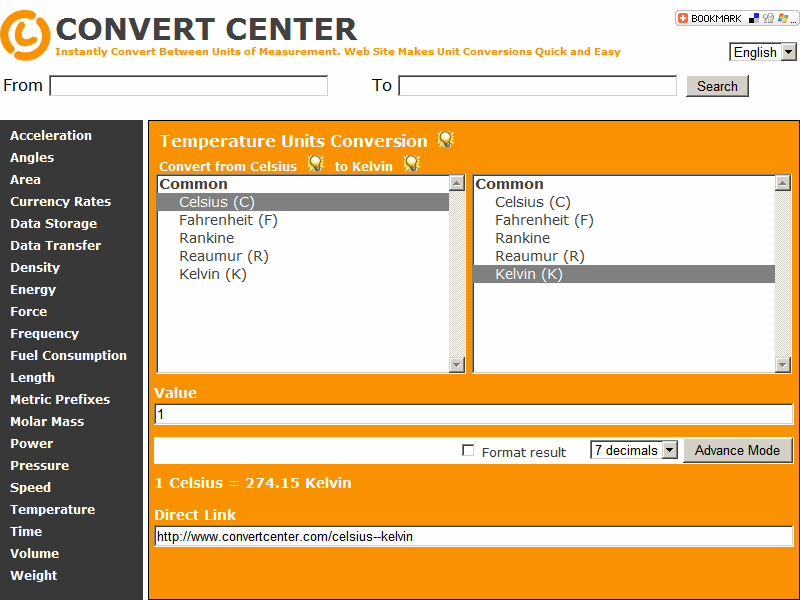
Task: Click the Convert from Celsius link
Action: point(228,166)
